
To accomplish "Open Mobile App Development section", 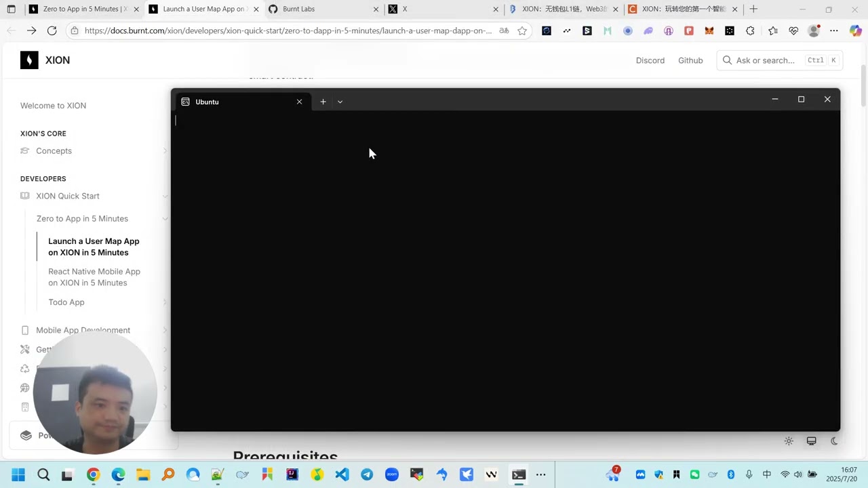I will (x=83, y=330).
